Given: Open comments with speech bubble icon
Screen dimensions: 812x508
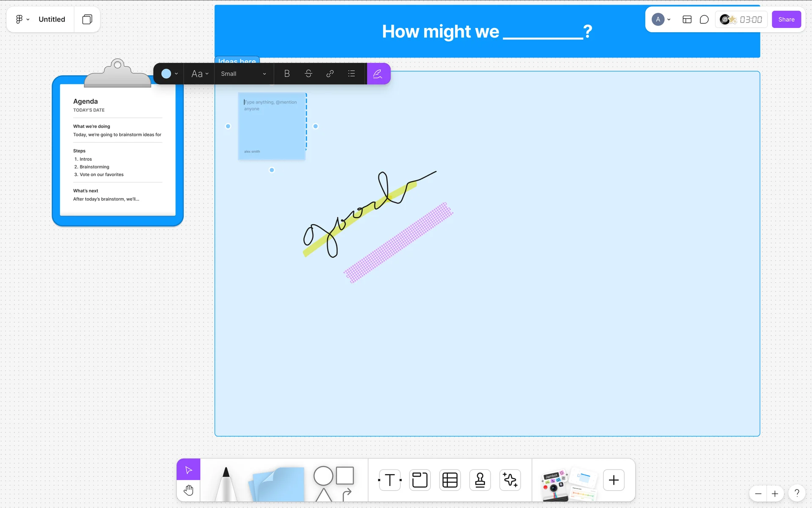Looking at the screenshot, I should pos(704,19).
